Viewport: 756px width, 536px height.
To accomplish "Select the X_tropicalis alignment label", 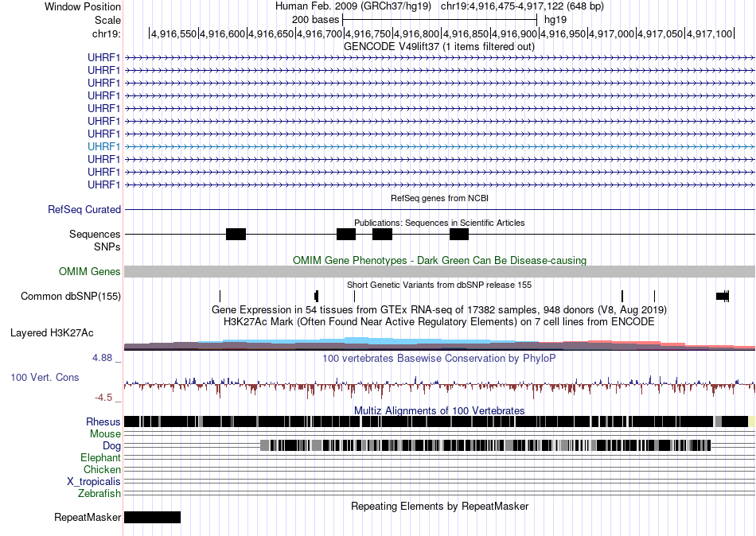I will pyautogui.click(x=94, y=482).
